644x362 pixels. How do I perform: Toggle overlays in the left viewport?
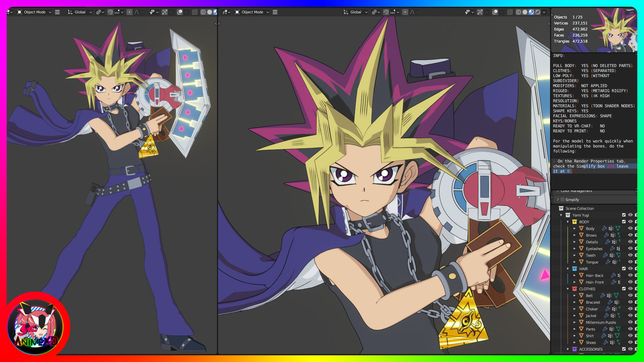click(x=180, y=12)
